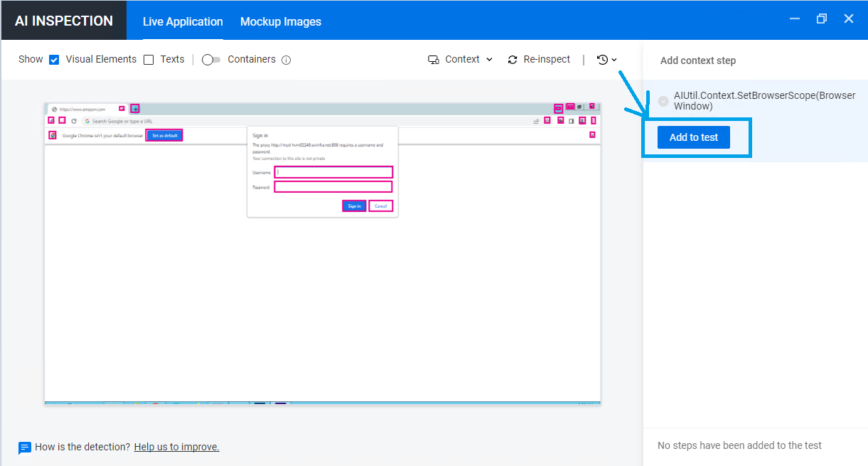This screenshot has height=466, width=868.
Task: Select the detected Chrome profile icon top right
Action: point(582,120)
